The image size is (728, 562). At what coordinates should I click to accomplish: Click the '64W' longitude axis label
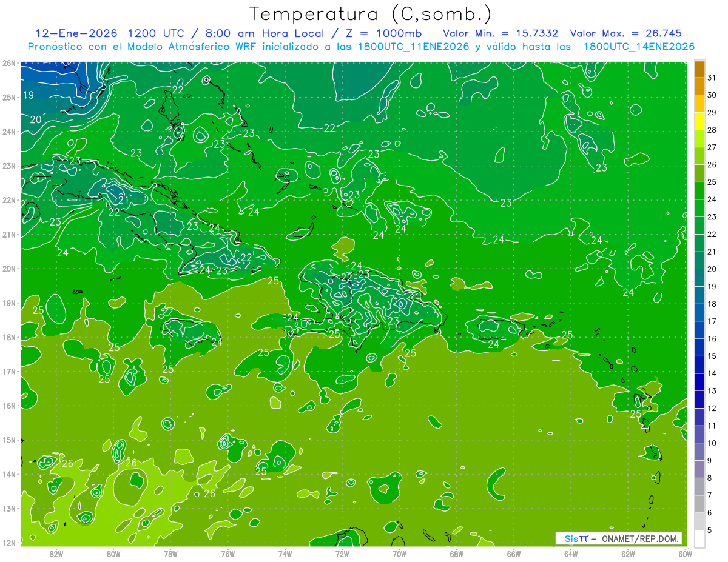[x=570, y=554]
